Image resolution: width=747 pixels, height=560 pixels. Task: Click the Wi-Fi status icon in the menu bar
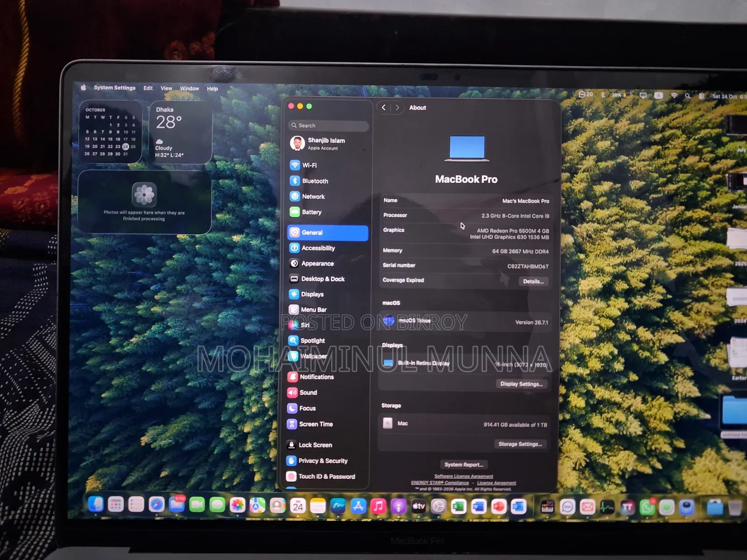(674, 95)
